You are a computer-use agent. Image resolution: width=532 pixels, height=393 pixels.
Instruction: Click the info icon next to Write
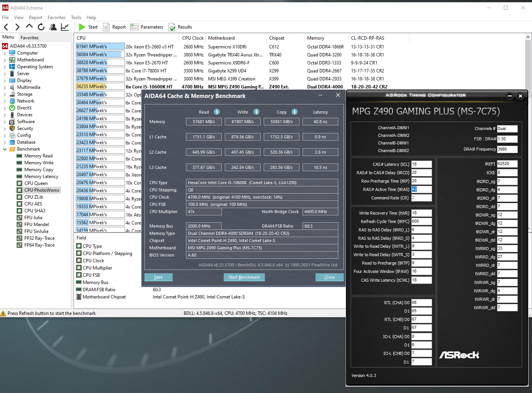pos(256,112)
